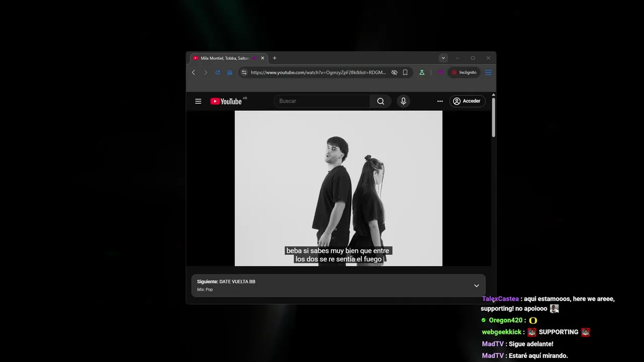Click the Acceder sign-in button
The width and height of the screenshot is (644, 362).
[467, 101]
